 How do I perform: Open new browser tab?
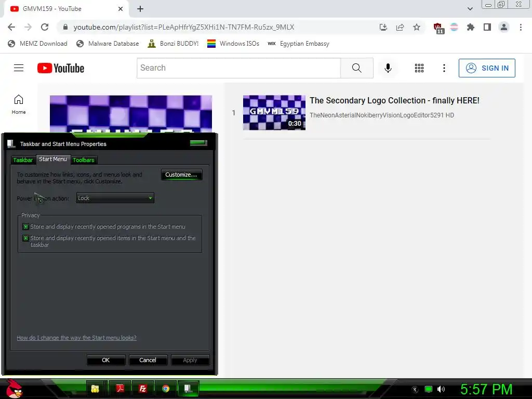coord(140,9)
